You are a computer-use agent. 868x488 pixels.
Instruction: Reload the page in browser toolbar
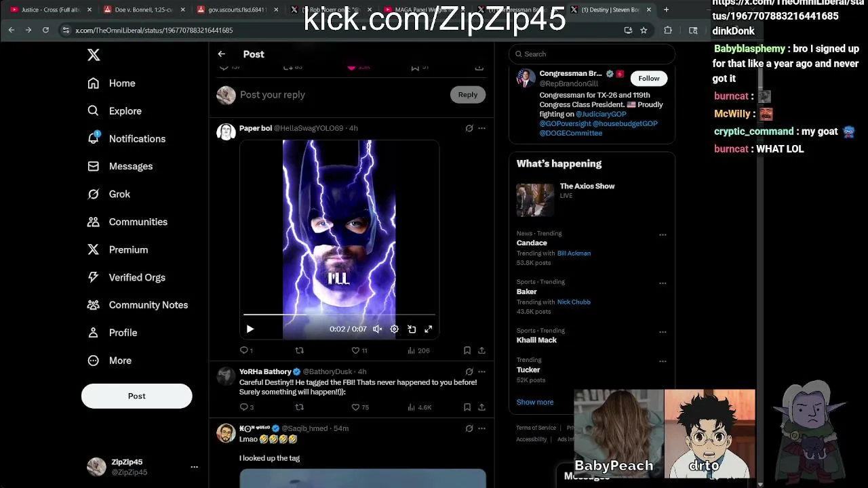pos(45,30)
